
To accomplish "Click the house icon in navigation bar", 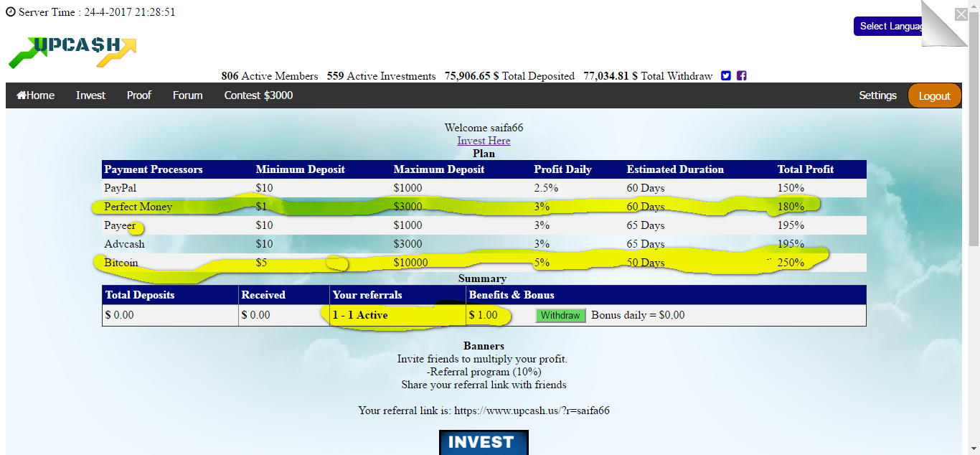I will pos(22,95).
